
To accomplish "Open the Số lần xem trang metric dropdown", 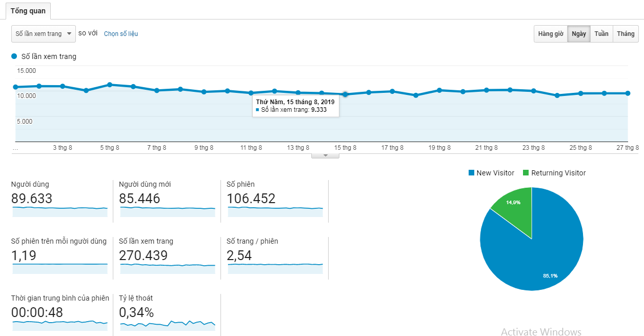I will tap(44, 34).
